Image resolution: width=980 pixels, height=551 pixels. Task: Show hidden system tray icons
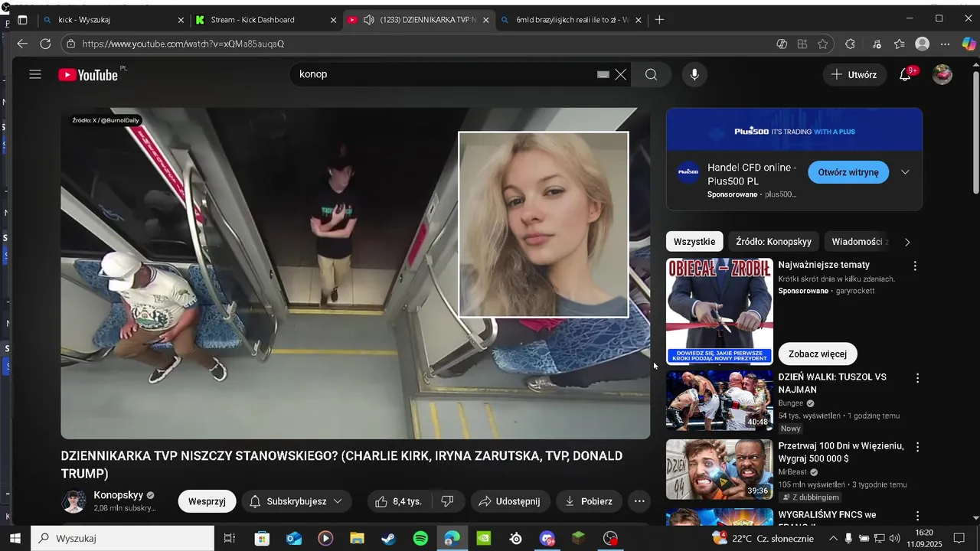coord(833,539)
